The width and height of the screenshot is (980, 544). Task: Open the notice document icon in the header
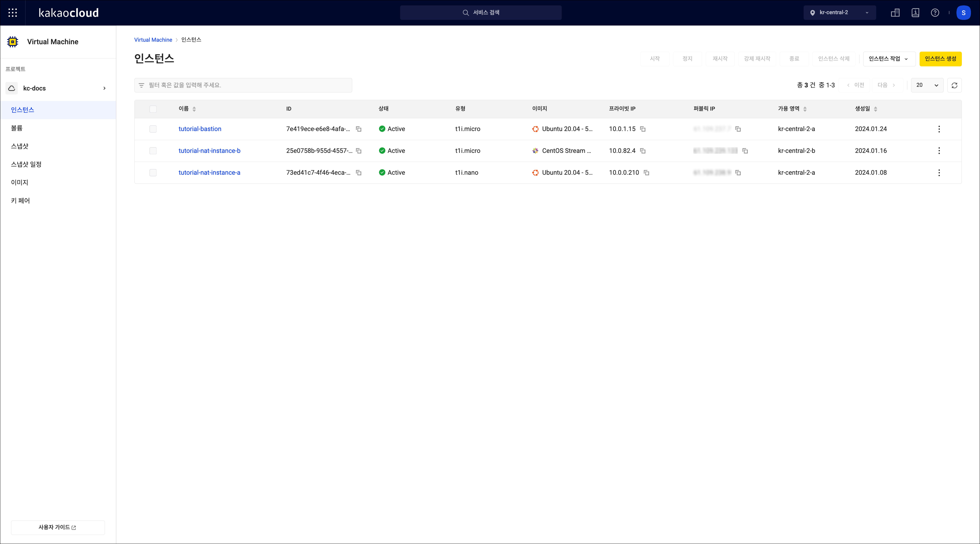[915, 13]
